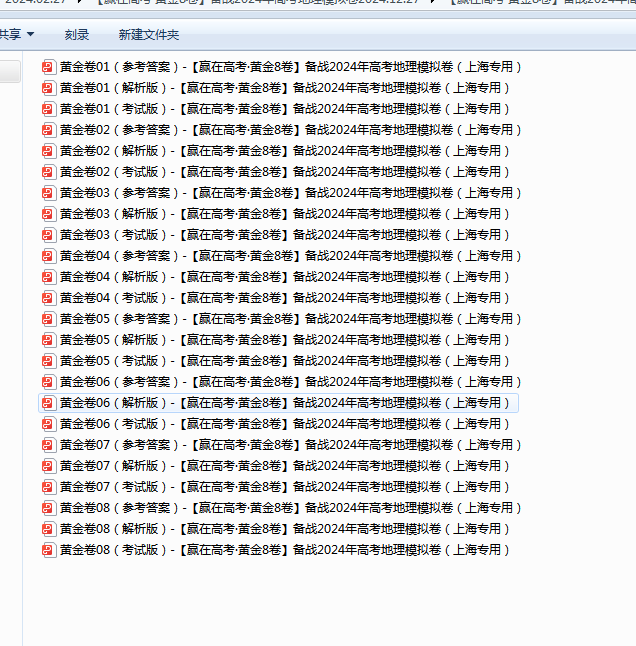The image size is (636, 646).
Task: Click PDF icon of 黄金卷07(考试版)
Action: pos(49,487)
